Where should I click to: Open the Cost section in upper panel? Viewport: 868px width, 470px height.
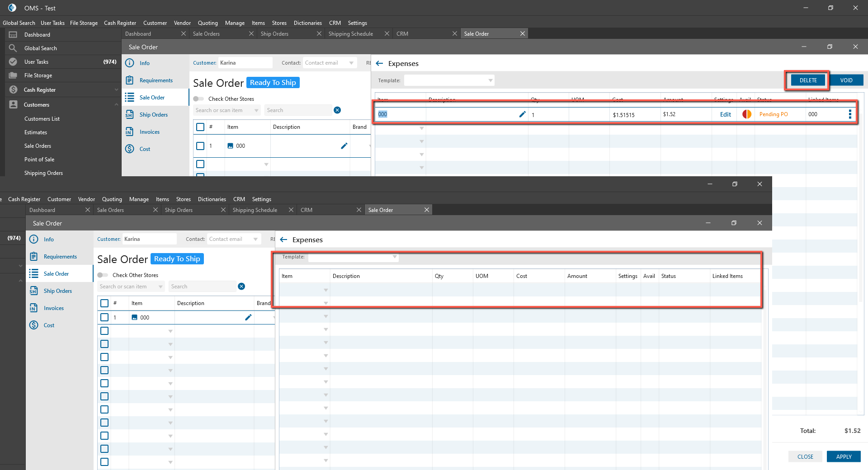point(145,149)
